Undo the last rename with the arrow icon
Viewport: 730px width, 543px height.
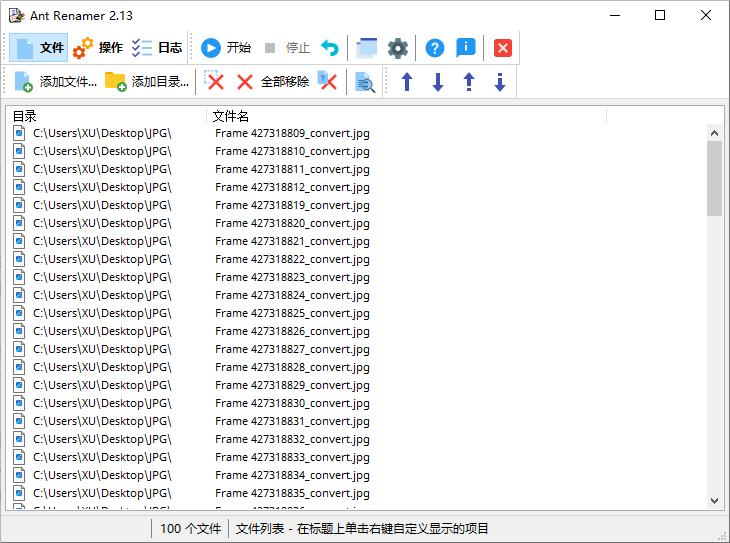tap(330, 48)
